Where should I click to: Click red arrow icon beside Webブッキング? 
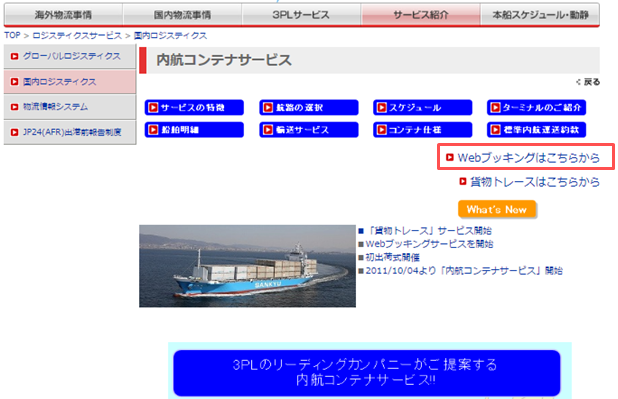click(x=450, y=157)
